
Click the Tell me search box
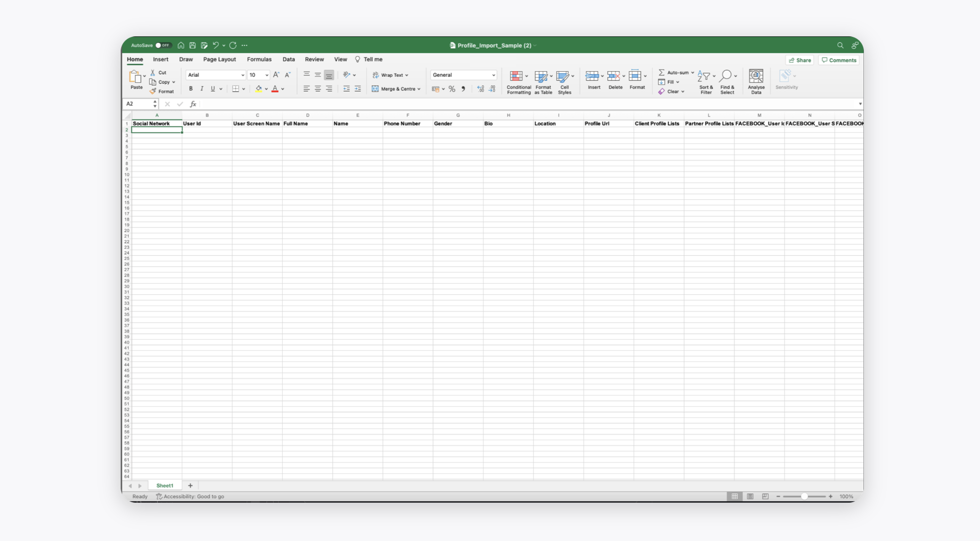coord(369,60)
